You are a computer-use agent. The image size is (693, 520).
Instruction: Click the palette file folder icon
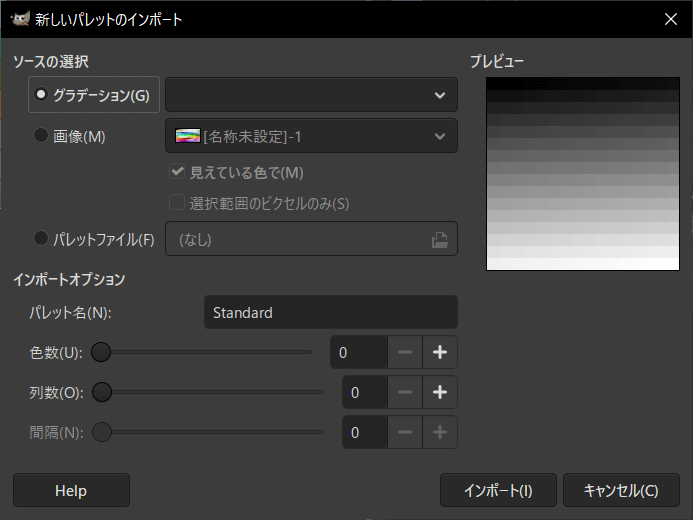(x=440, y=240)
